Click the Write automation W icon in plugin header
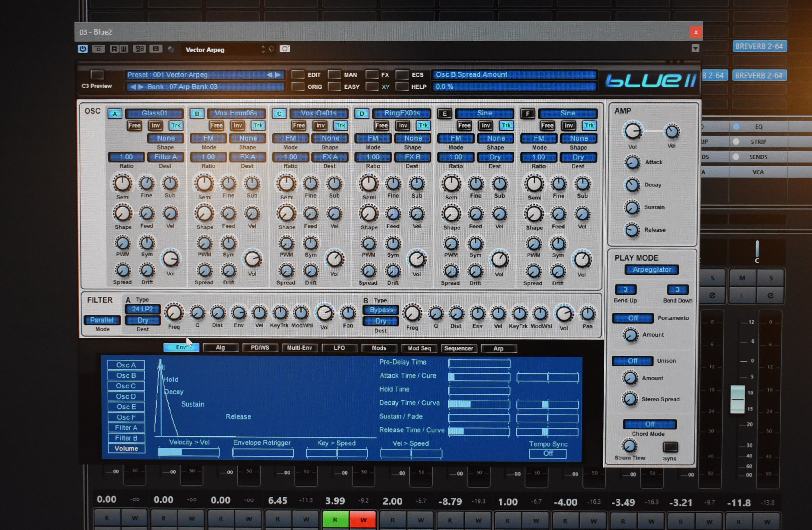 click(123, 49)
